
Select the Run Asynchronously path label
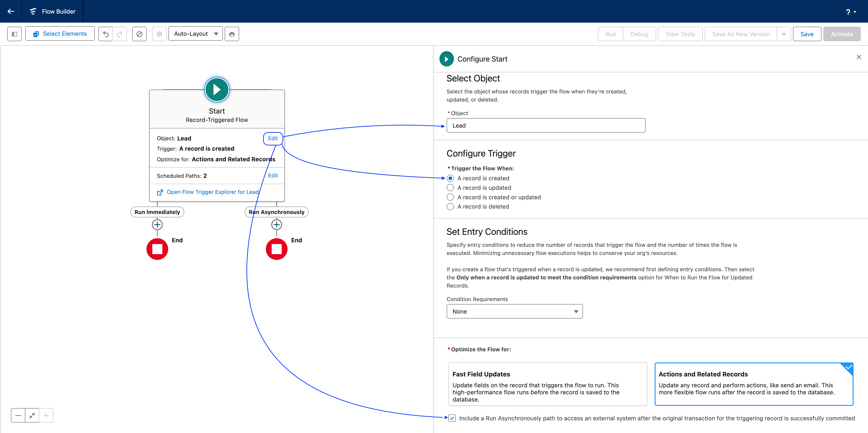276,212
